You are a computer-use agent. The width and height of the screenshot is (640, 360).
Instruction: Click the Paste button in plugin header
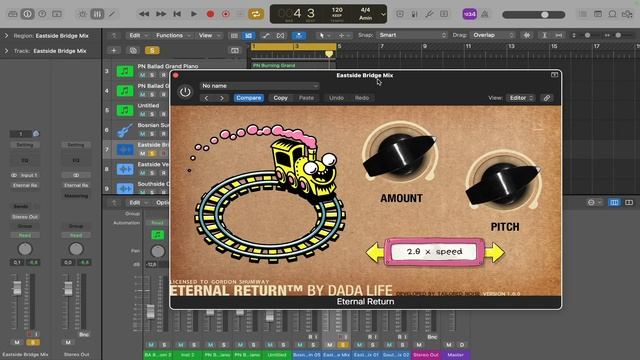point(306,98)
